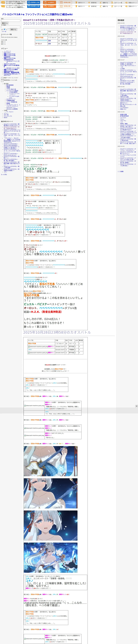Open 愚痴板 link
This screenshot has width=138, height=644.
8,103
